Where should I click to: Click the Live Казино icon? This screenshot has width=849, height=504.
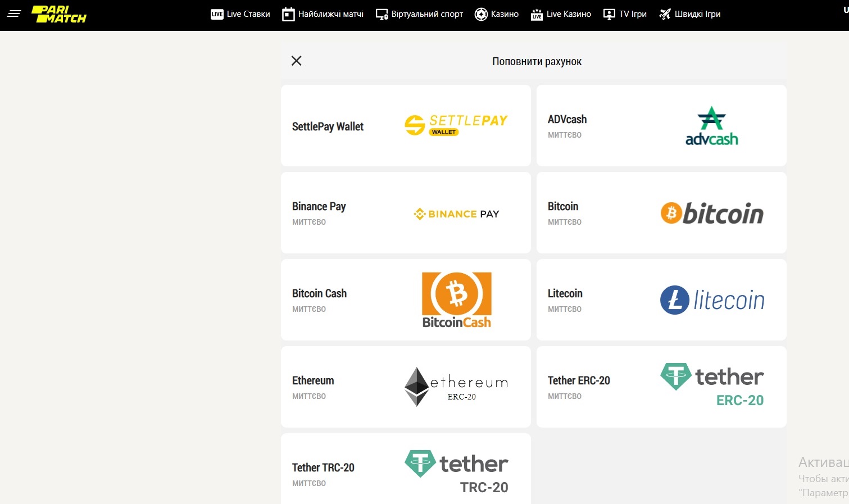point(537,14)
